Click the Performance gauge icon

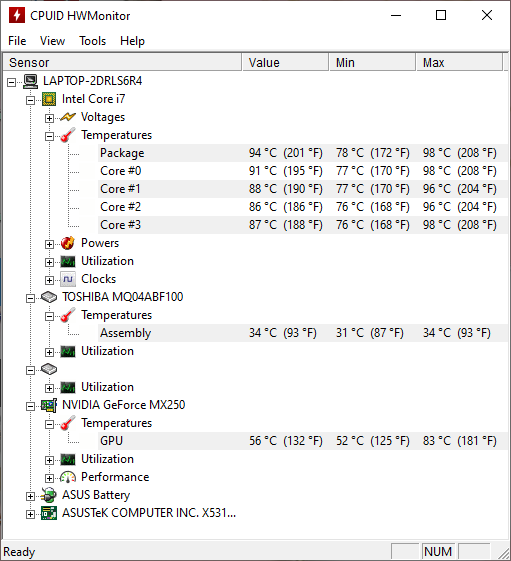pos(68,477)
